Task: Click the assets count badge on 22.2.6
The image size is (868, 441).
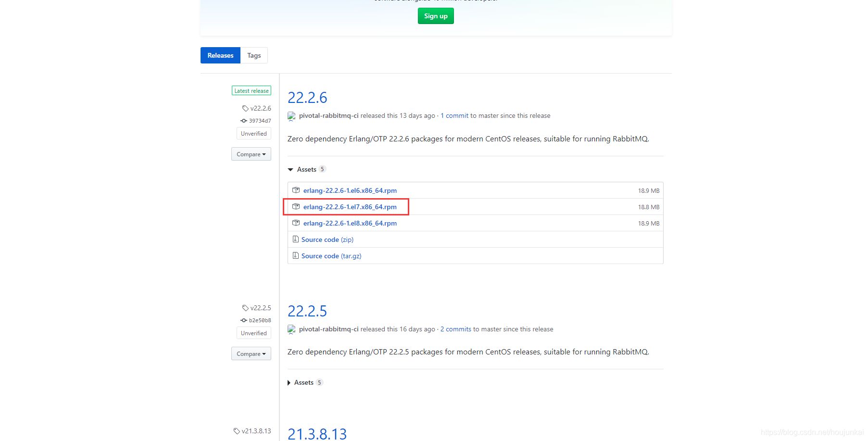Action: pyautogui.click(x=322, y=169)
